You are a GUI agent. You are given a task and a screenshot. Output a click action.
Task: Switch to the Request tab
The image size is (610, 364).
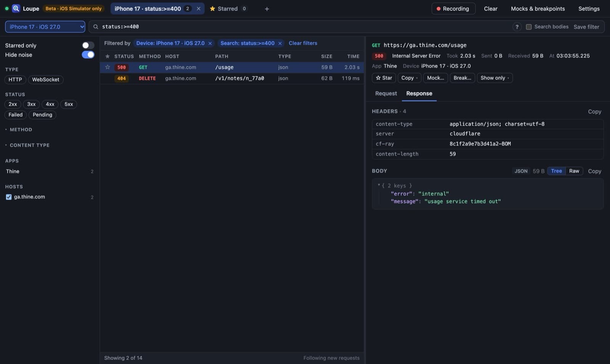(386, 93)
